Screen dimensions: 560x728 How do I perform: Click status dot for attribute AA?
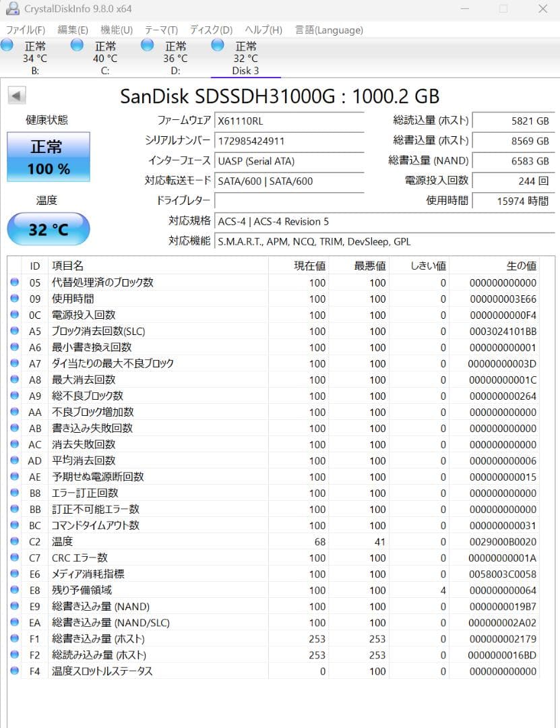(x=14, y=412)
